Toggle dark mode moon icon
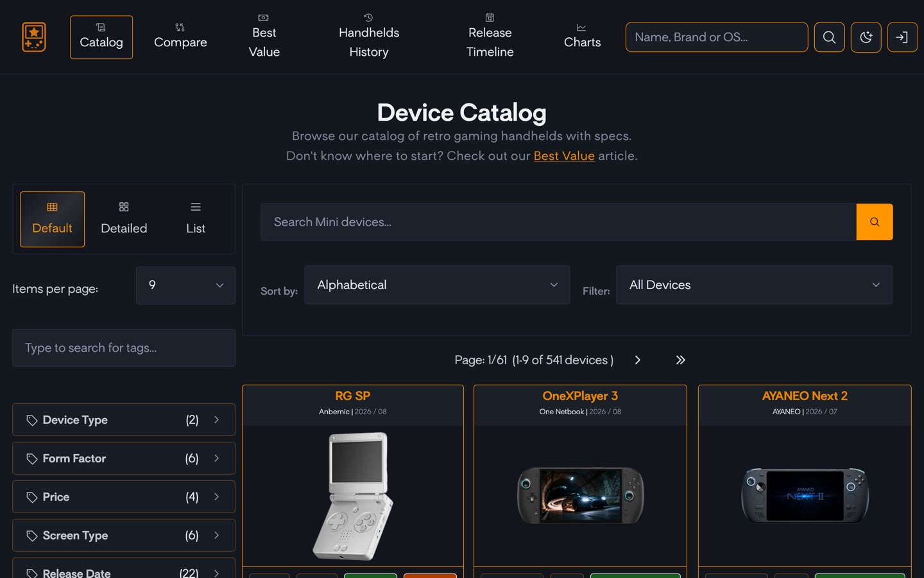Viewport: 924px width, 578px height. pyautogui.click(x=866, y=37)
